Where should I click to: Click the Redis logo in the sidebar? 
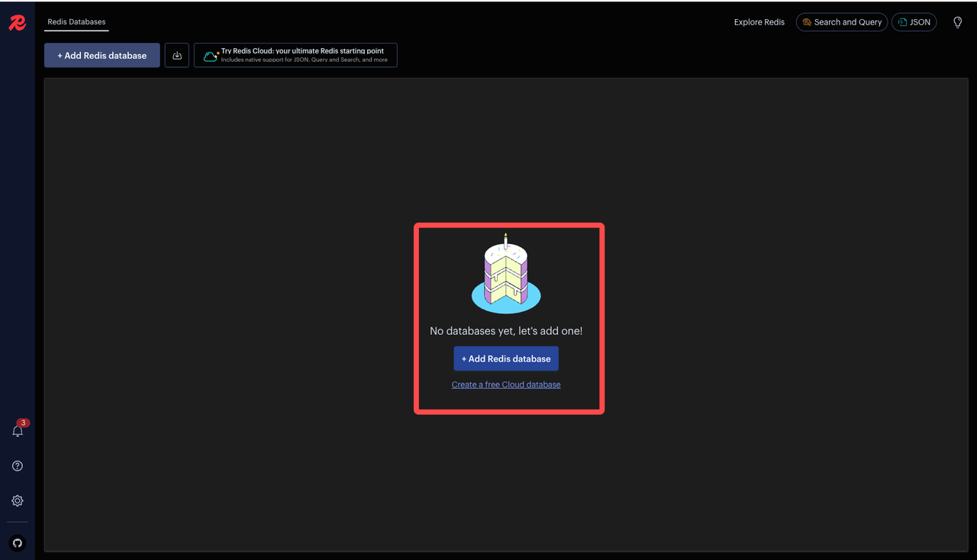[x=17, y=23]
